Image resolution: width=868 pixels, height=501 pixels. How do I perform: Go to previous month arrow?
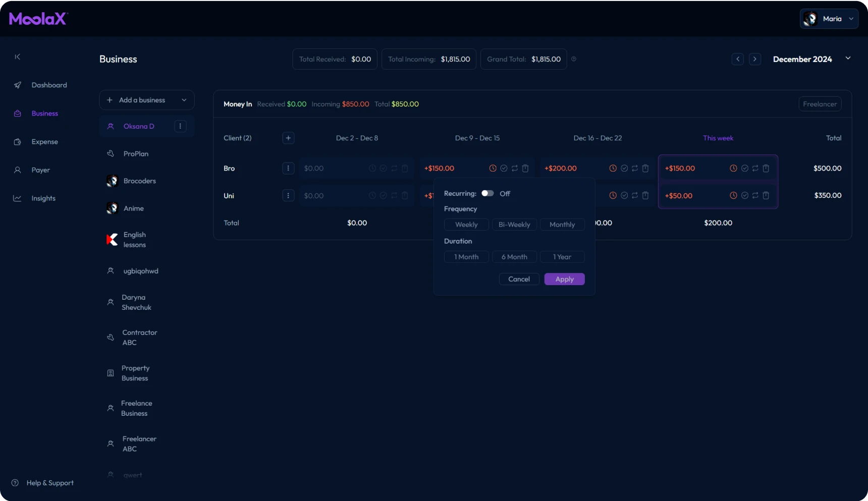pos(738,59)
